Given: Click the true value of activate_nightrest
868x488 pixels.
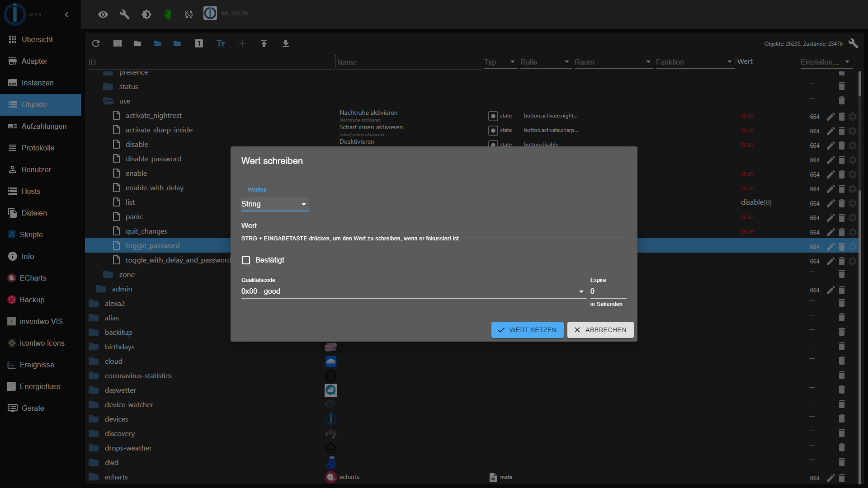Looking at the screenshot, I should [747, 116].
